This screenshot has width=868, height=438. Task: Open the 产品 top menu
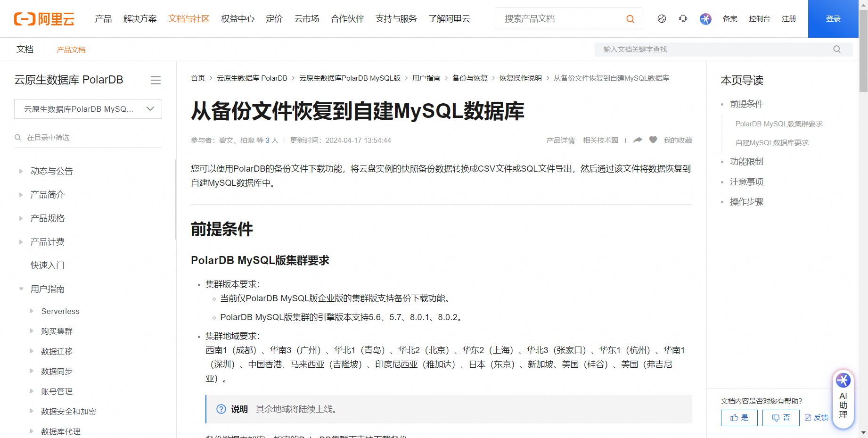click(x=103, y=19)
